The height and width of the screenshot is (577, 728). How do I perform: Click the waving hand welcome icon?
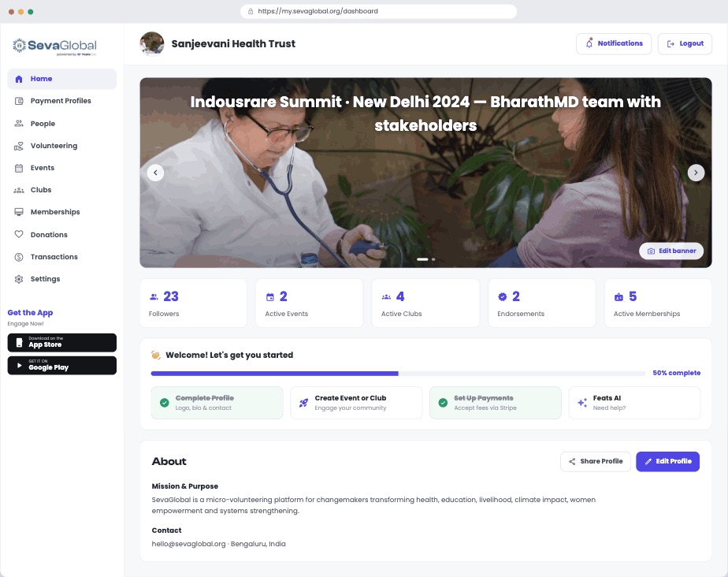[x=156, y=355]
